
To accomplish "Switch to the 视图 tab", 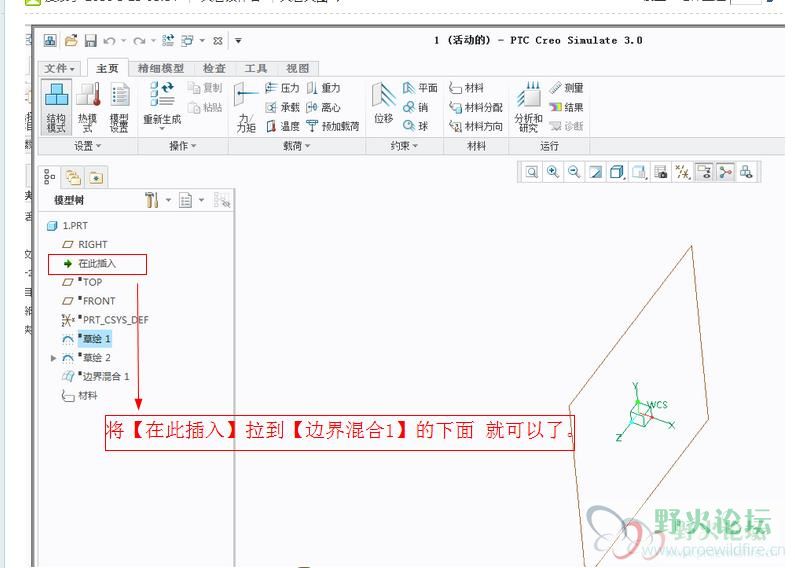I will pyautogui.click(x=297, y=68).
